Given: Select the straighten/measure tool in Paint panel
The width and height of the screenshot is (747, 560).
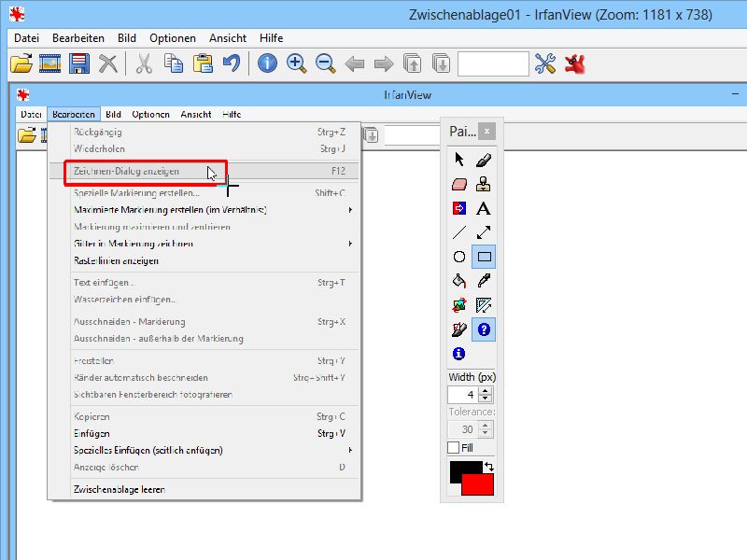Looking at the screenshot, I should (484, 305).
